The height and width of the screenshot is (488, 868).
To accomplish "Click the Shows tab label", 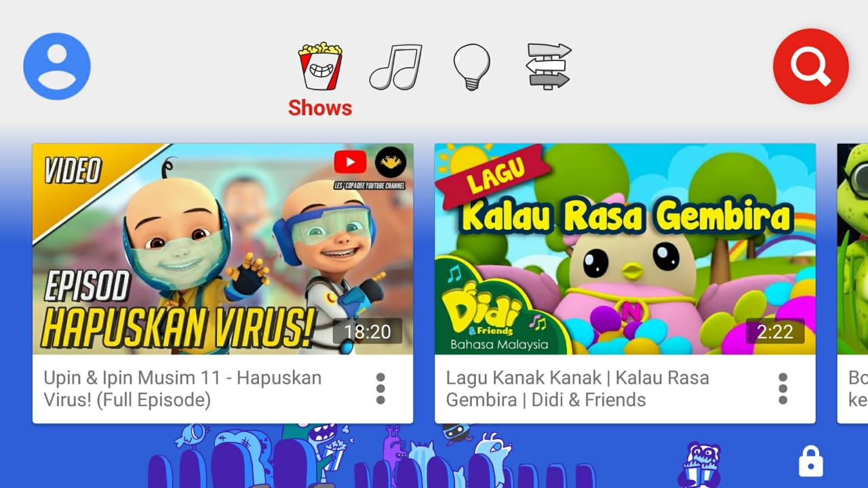I will pyautogui.click(x=320, y=108).
